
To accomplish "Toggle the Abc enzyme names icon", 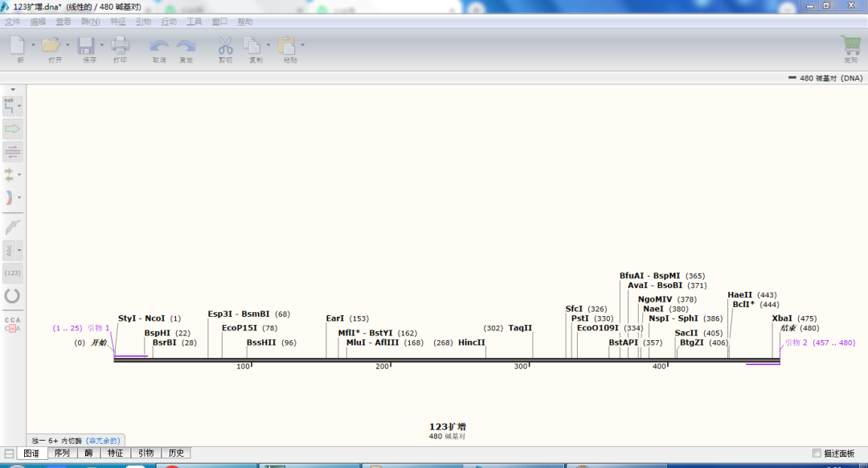I will 9,250.
